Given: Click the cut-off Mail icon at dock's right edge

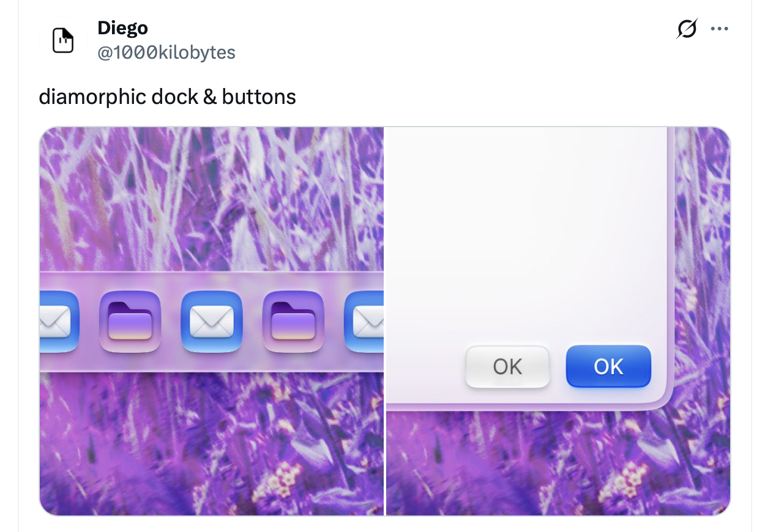Looking at the screenshot, I should [x=365, y=322].
